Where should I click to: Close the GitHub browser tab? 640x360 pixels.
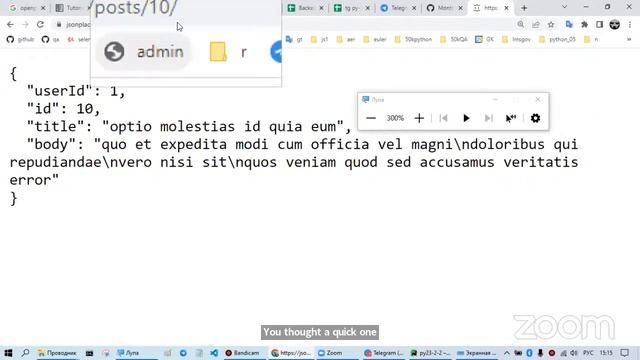click(x=460, y=8)
